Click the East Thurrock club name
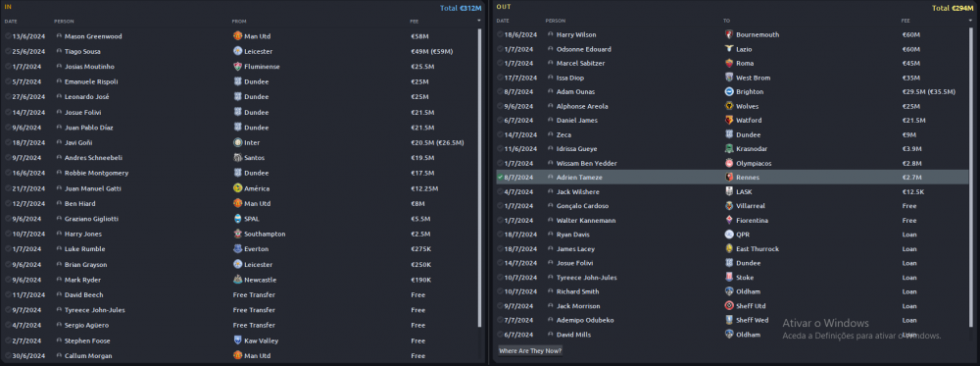Viewport: 980px width, 366px height. (758, 249)
